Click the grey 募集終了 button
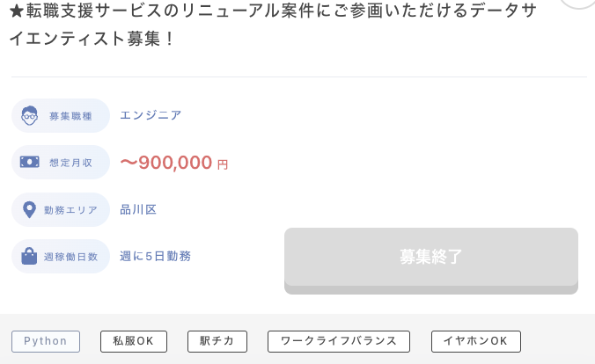The image size is (595, 364). pyautogui.click(x=431, y=260)
